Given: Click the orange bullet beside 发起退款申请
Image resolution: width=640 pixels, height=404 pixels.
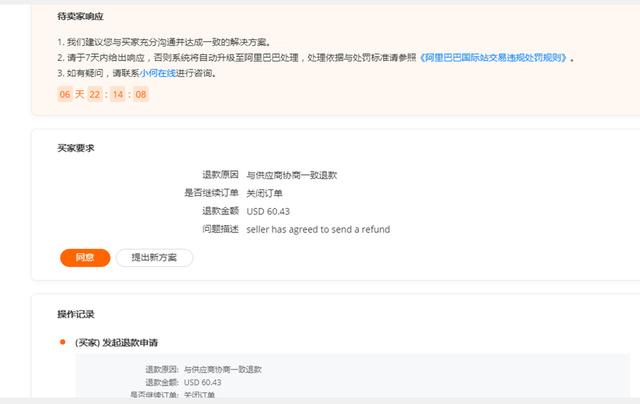Looking at the screenshot, I should pos(62,343).
